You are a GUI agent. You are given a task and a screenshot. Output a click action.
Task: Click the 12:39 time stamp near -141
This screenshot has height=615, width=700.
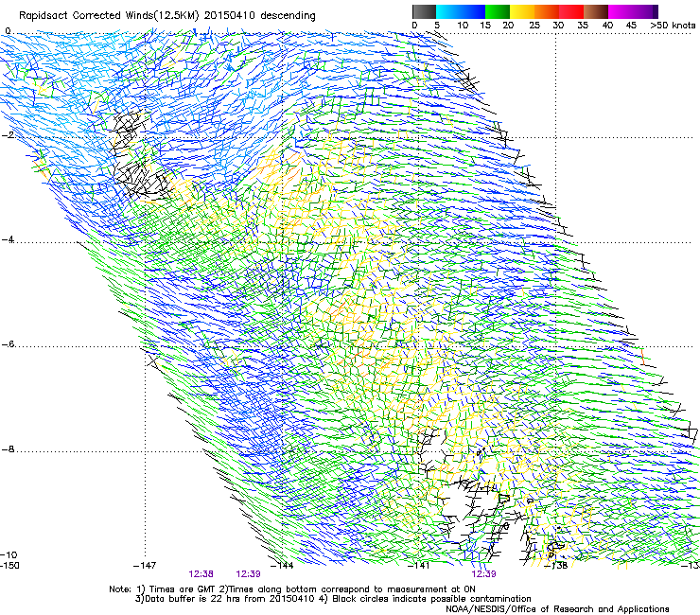click(x=484, y=574)
